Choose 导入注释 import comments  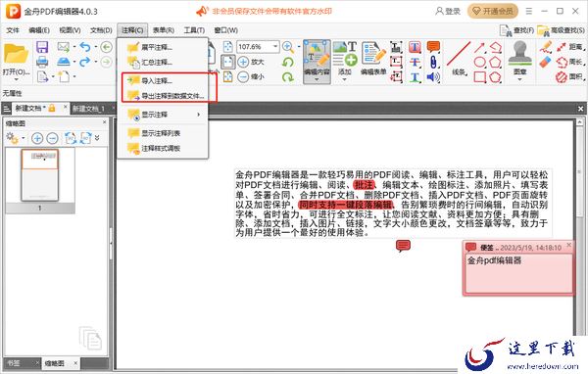click(163, 80)
